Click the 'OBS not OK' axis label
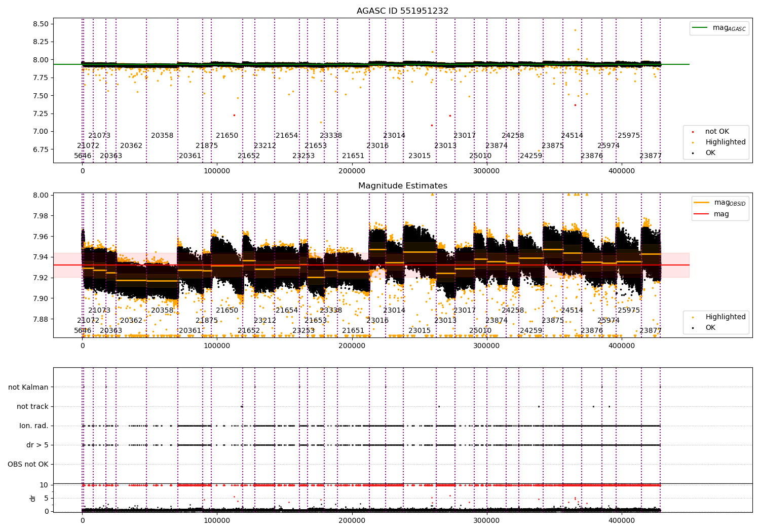The width and height of the screenshot is (760, 532). [x=28, y=464]
